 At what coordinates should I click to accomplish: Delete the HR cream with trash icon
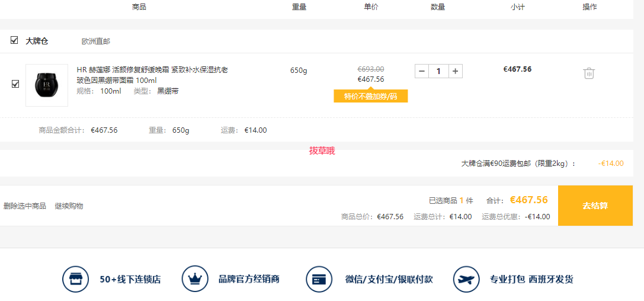coord(588,73)
